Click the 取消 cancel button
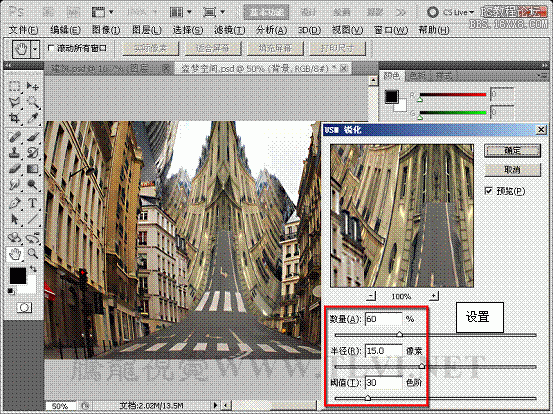Screen dimensions: 553x414 (x=512, y=170)
